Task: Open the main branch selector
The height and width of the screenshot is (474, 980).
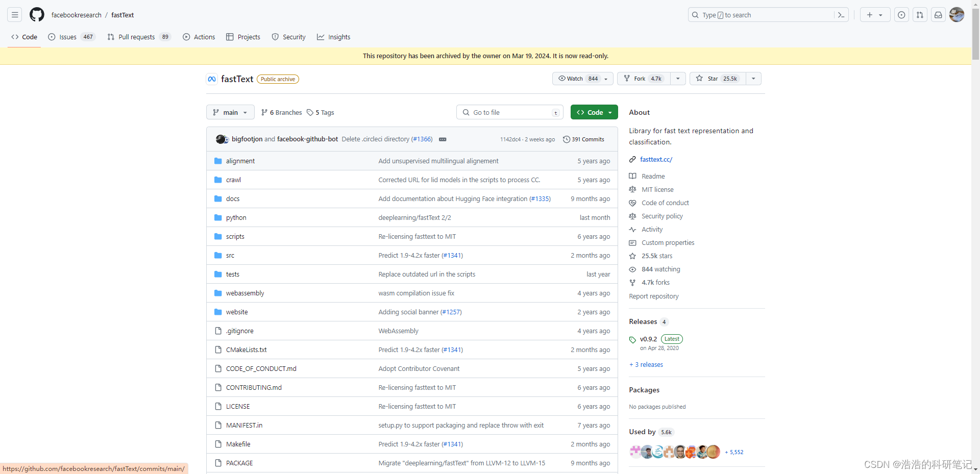Action: tap(230, 112)
